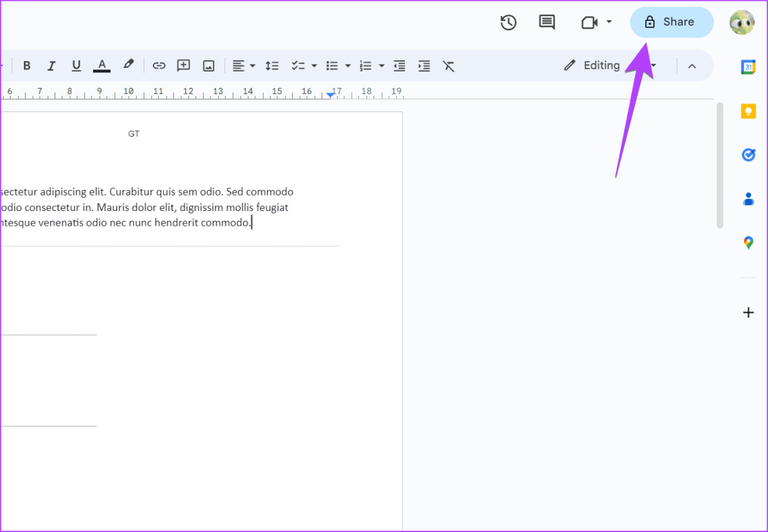
Task: Select the highlight color pen tool
Action: click(128, 64)
